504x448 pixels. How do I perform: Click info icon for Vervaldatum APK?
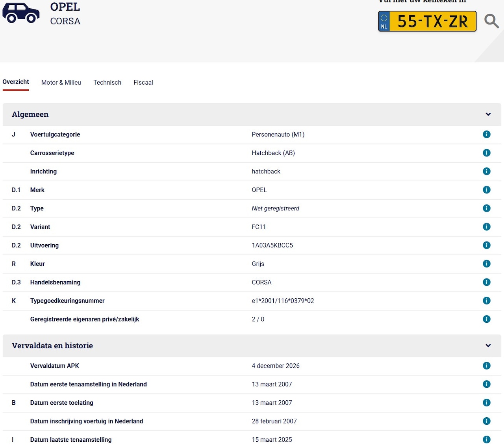(487, 366)
